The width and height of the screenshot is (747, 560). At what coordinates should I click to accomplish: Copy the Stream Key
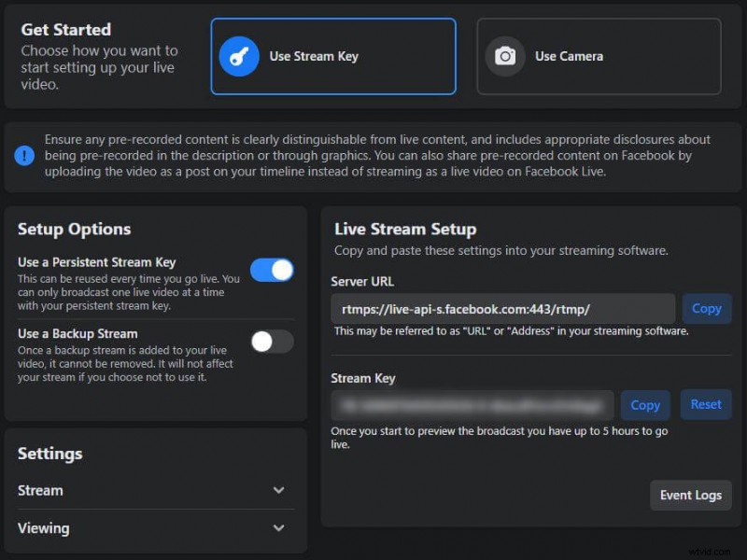645,405
